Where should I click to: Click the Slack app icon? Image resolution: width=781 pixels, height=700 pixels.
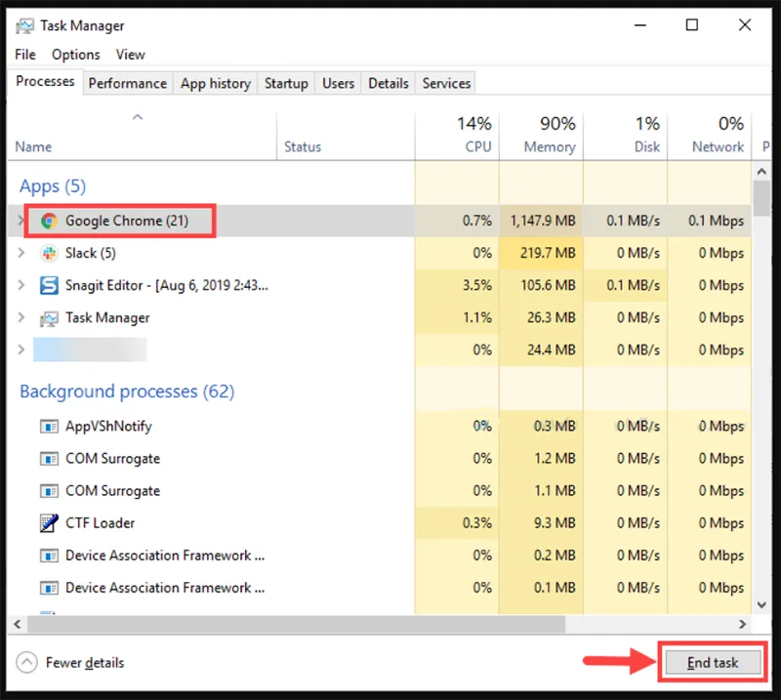(x=49, y=253)
